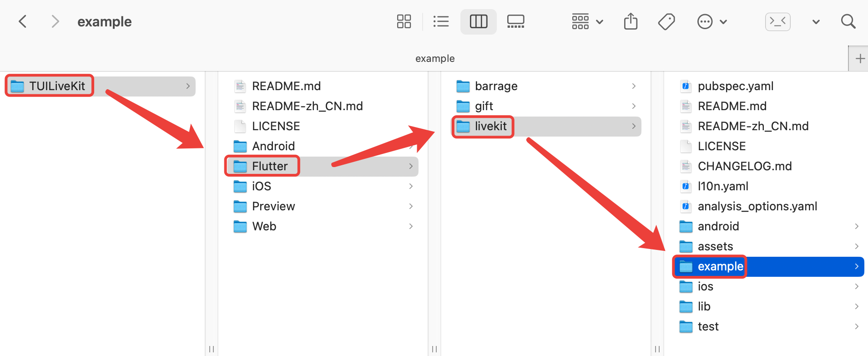This screenshot has height=356, width=868.
Task: Expand the toolbar overflow chevron
Action: pyautogui.click(x=816, y=22)
